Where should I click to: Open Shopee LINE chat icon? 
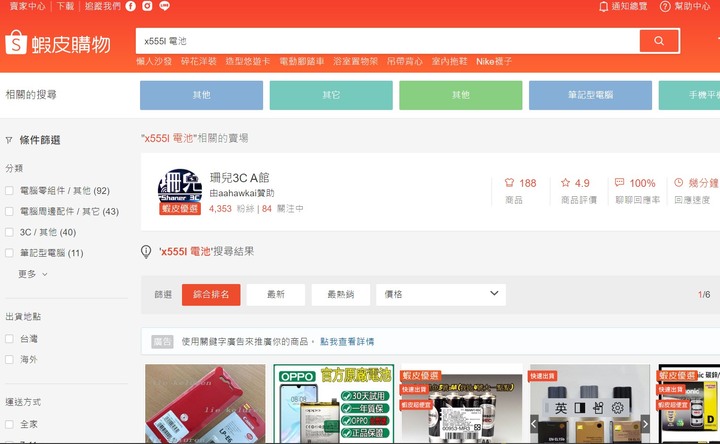pyautogui.click(x=164, y=6)
